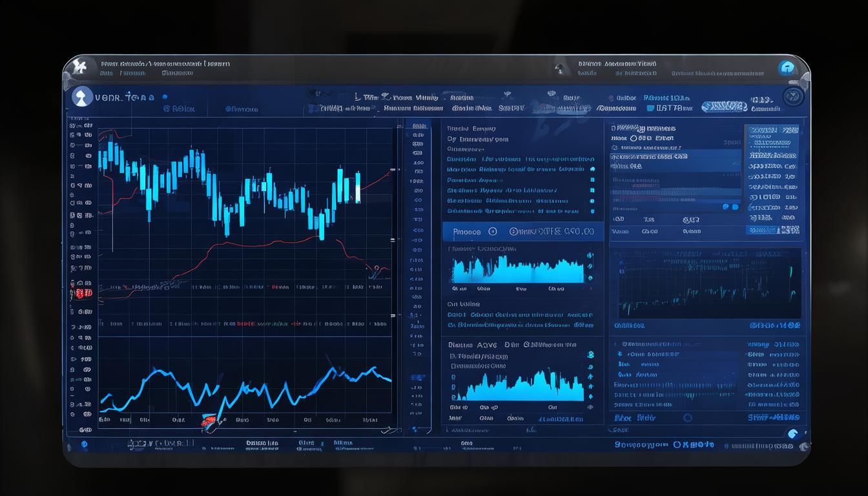The image size is (868, 496).
Task: Expand the top icon beside the upper area chart
Action: click(x=590, y=256)
